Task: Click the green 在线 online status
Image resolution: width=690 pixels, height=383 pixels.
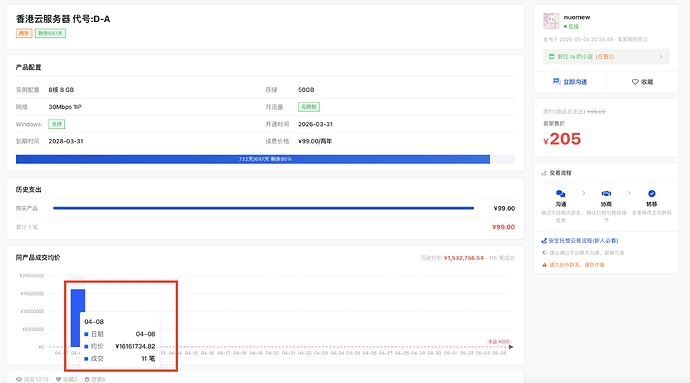Action: [572, 26]
